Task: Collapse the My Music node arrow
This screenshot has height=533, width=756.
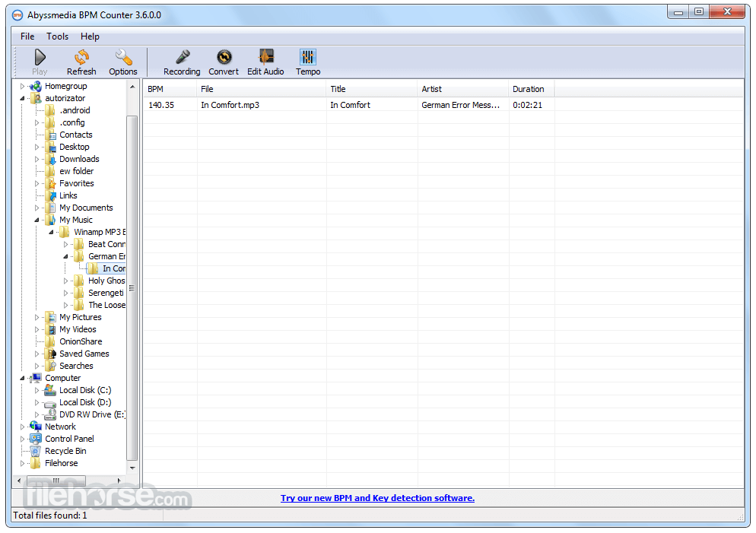Action: click(x=37, y=220)
